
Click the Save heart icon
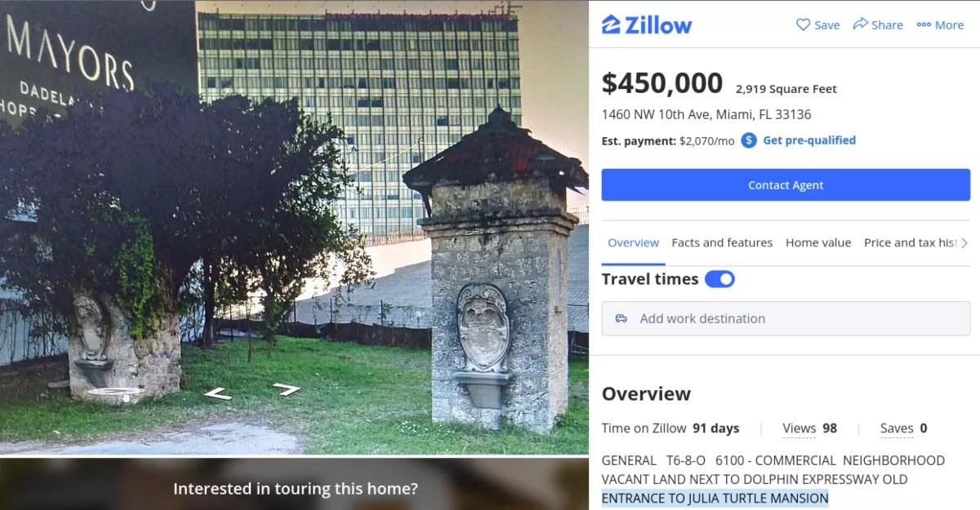804,24
